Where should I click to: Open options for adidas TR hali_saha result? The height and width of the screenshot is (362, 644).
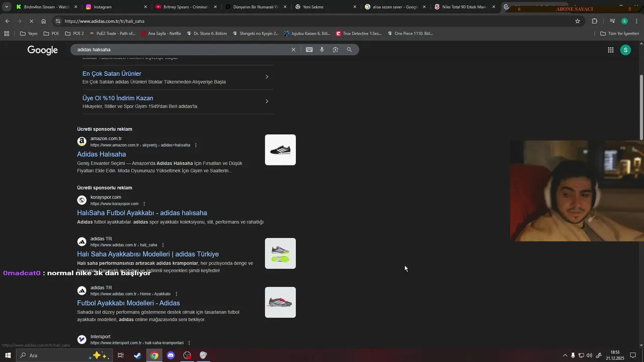tap(163, 245)
